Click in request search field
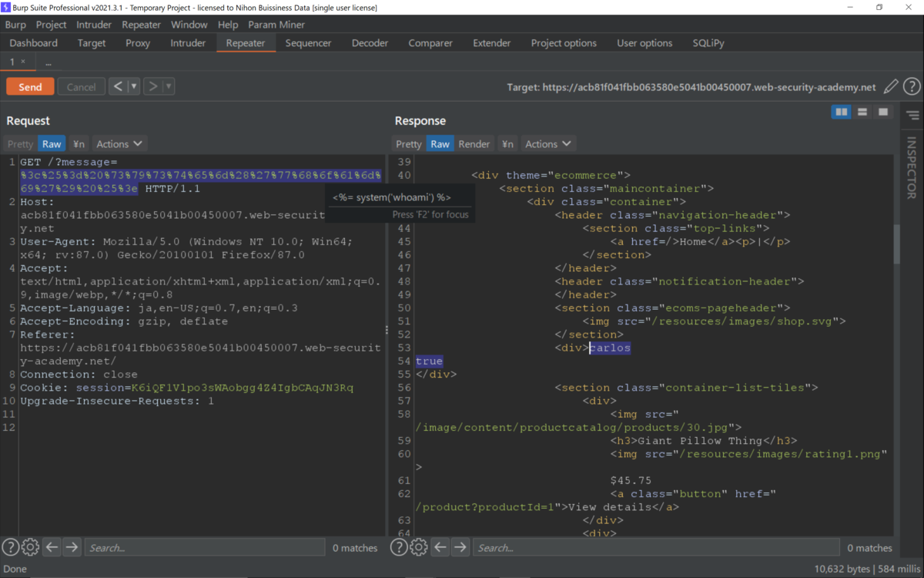924x578 pixels. (x=205, y=547)
